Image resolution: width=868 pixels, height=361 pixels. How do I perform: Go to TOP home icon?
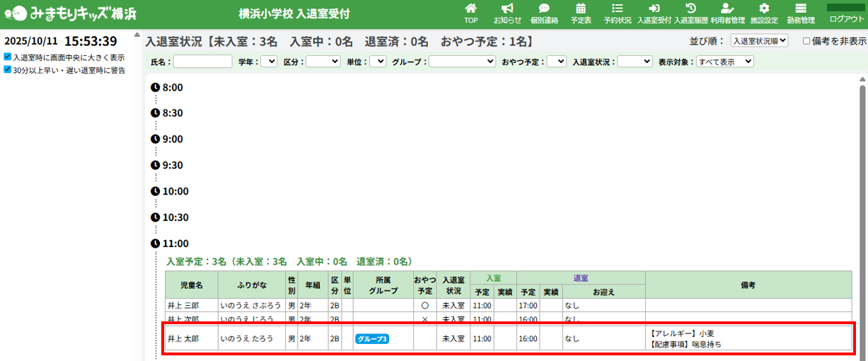470,13
